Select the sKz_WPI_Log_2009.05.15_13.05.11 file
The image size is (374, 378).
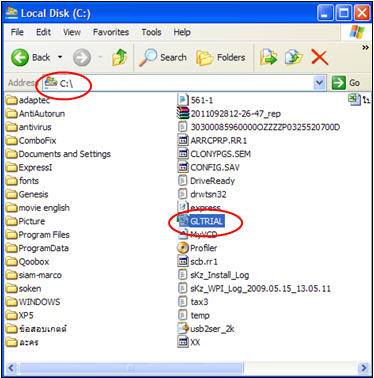pyautogui.click(x=255, y=288)
